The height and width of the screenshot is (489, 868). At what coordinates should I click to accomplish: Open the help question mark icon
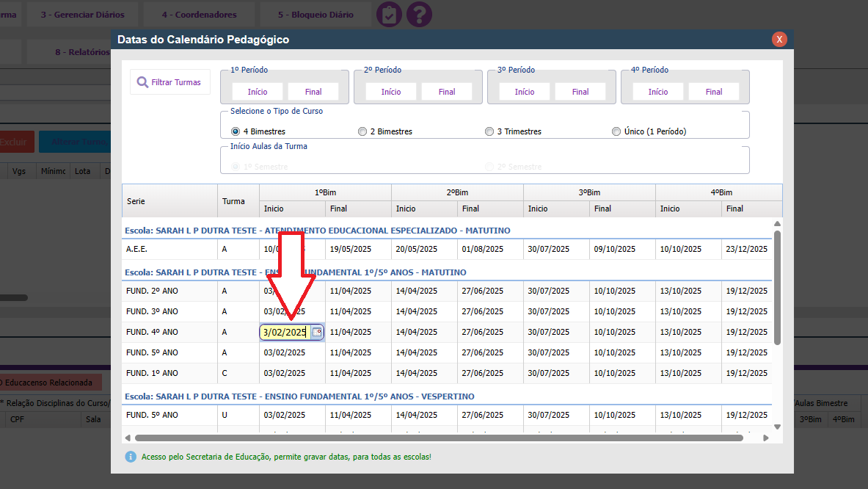coord(419,15)
